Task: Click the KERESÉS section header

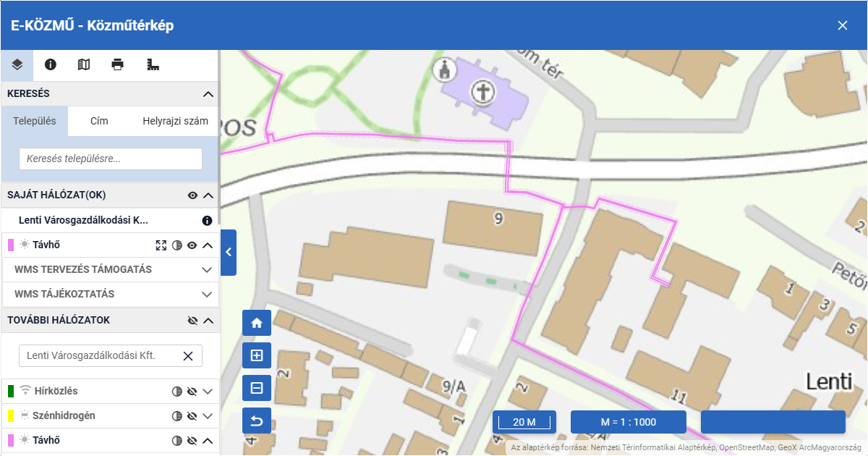Action: coord(110,94)
